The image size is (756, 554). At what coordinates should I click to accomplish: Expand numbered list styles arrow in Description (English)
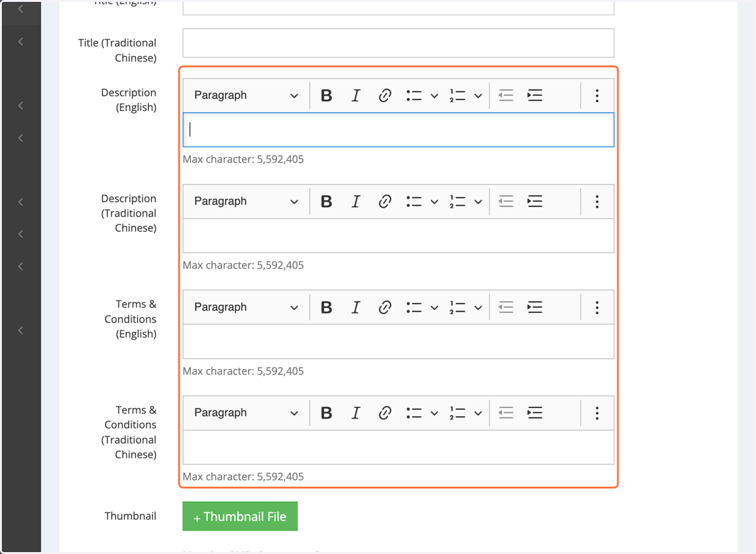[x=478, y=96]
